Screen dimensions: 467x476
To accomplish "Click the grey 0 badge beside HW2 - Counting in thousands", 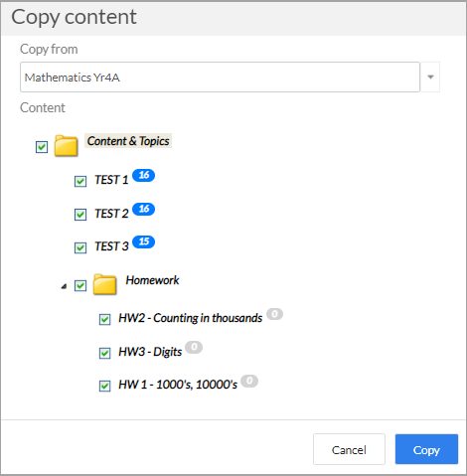I will coord(275,314).
